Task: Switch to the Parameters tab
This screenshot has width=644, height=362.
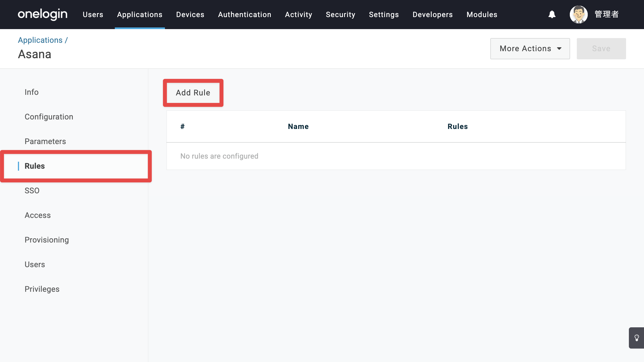Action: tap(45, 141)
